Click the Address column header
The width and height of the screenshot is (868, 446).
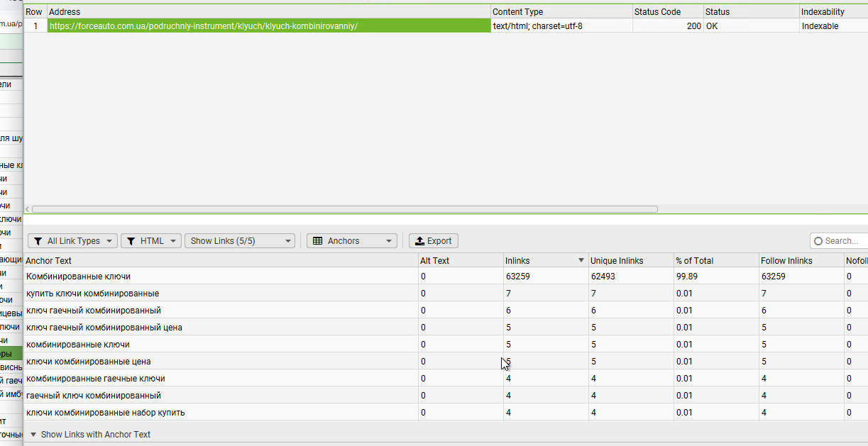(x=269, y=12)
